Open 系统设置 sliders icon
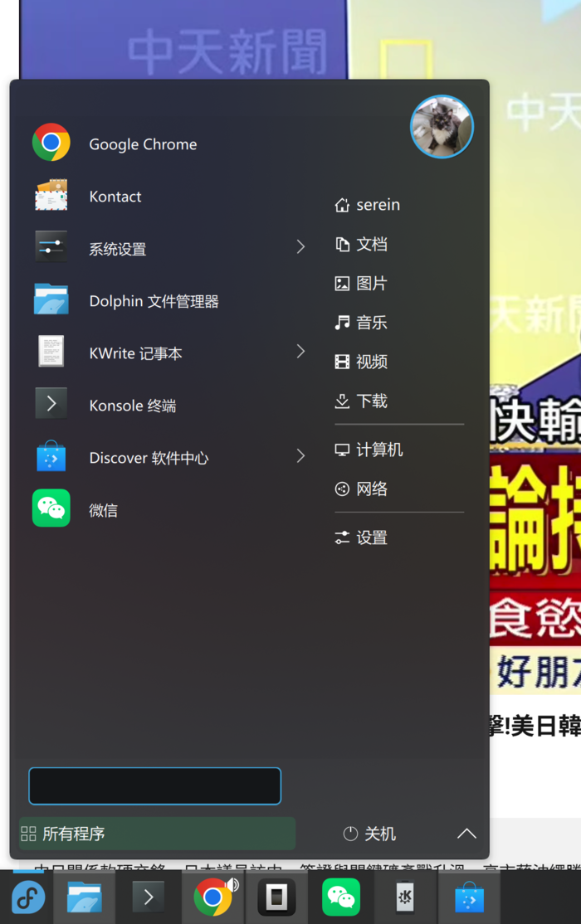 coord(51,247)
